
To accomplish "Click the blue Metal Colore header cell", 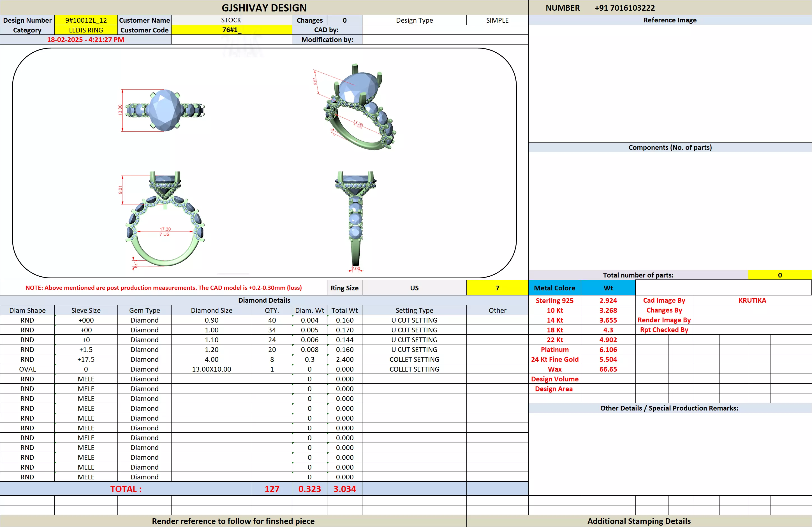I will (x=554, y=288).
